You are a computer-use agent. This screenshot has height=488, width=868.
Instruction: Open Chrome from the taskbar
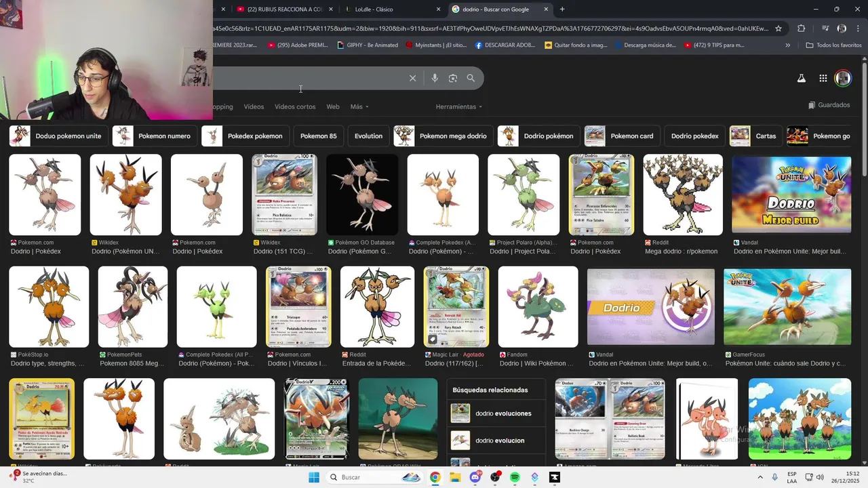(435, 477)
